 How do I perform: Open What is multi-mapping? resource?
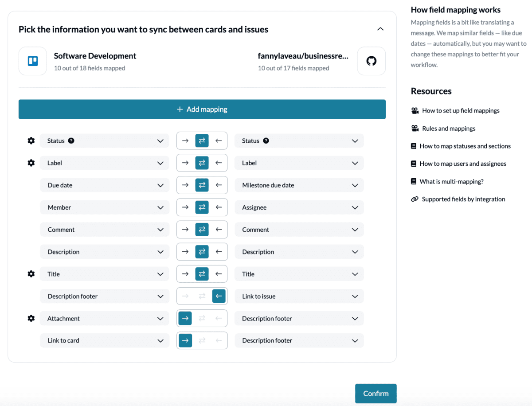(451, 182)
